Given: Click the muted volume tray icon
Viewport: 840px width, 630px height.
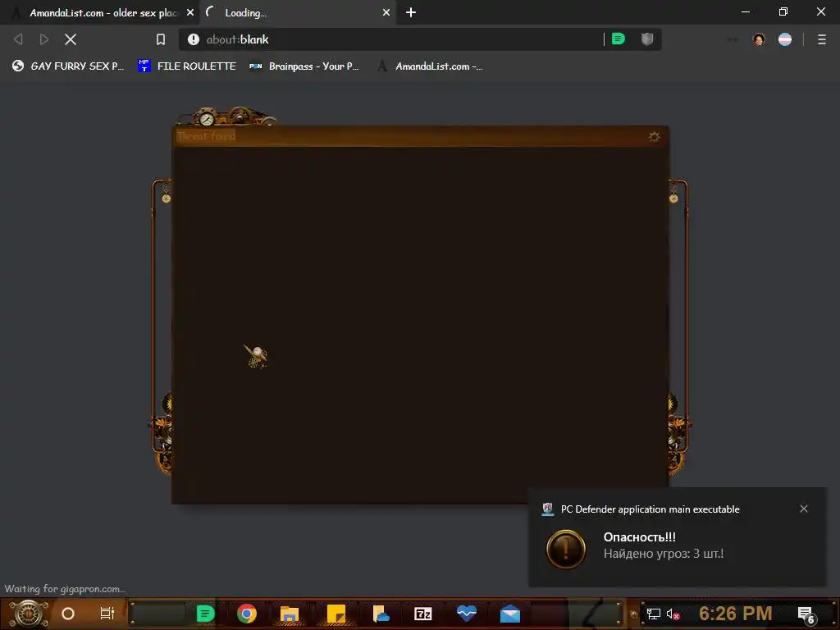Looking at the screenshot, I should click(673, 614).
